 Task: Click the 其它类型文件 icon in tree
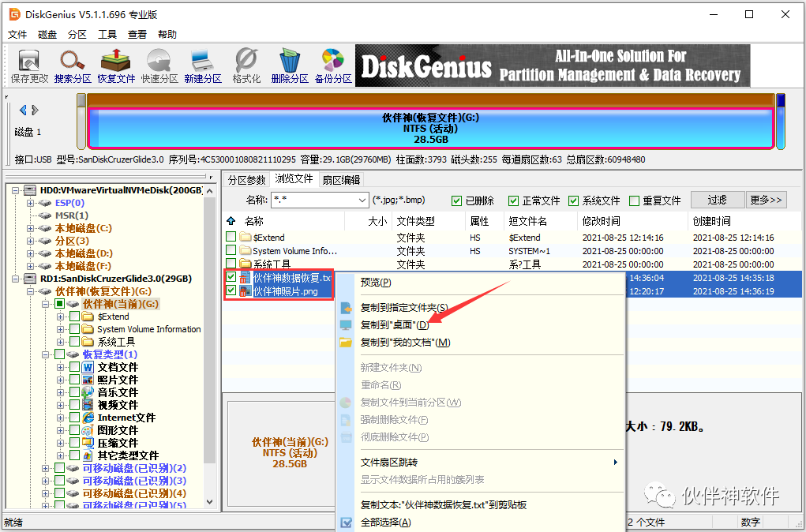point(88,455)
